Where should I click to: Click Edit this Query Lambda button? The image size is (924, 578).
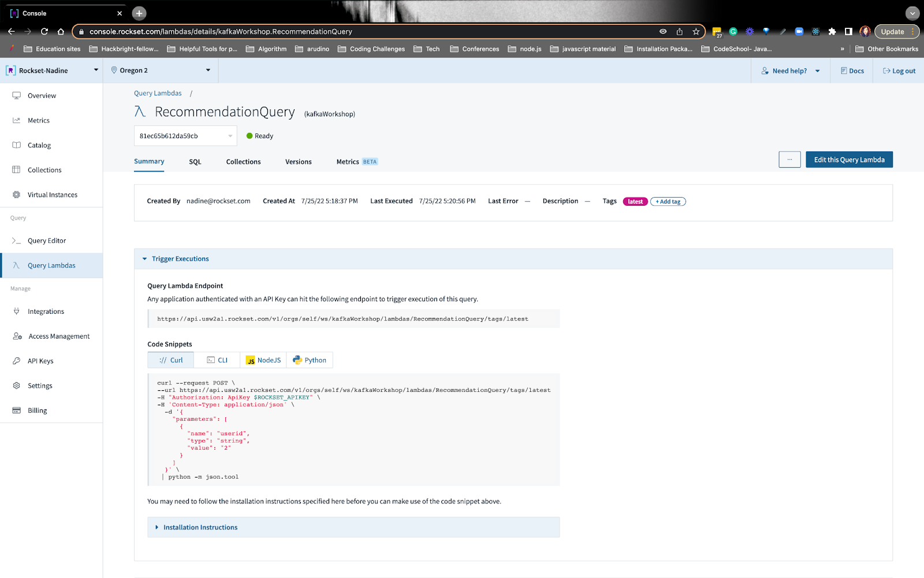[x=849, y=160]
